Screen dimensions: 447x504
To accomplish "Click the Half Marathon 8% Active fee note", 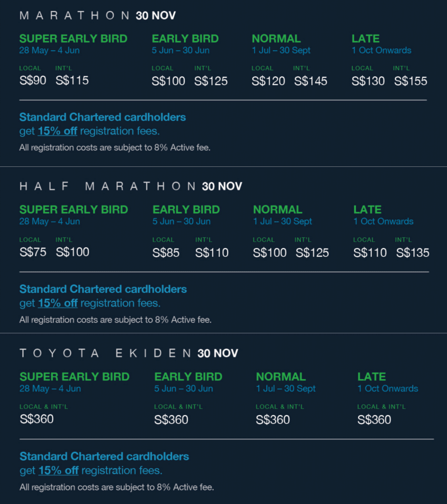I will 116,320.
